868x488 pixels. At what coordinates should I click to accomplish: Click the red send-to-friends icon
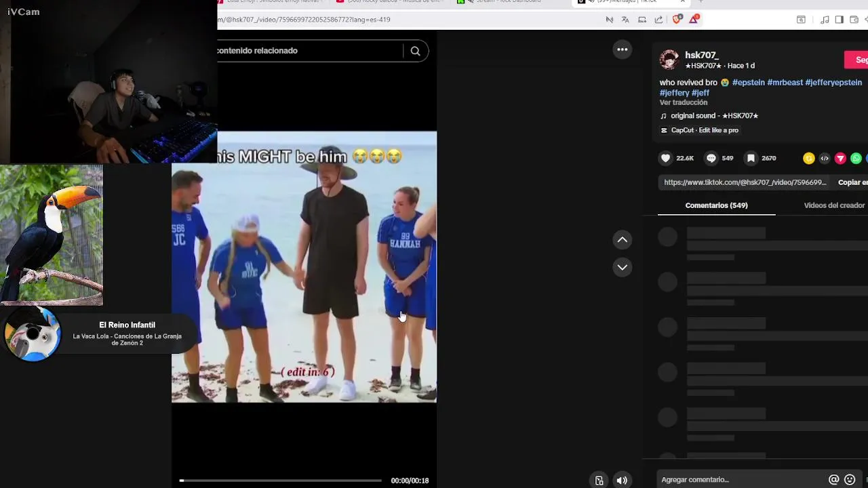click(840, 158)
